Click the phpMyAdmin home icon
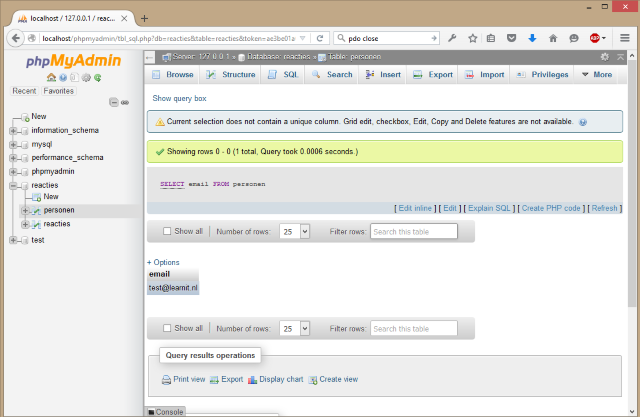Viewport: 640px width, 417px height. [x=51, y=78]
